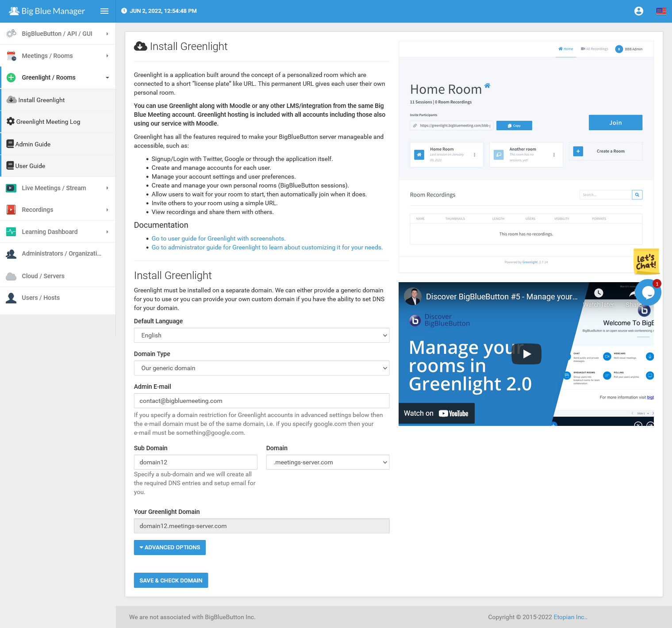Go to Cloud / Servers section
672x628 pixels.
click(x=58, y=276)
